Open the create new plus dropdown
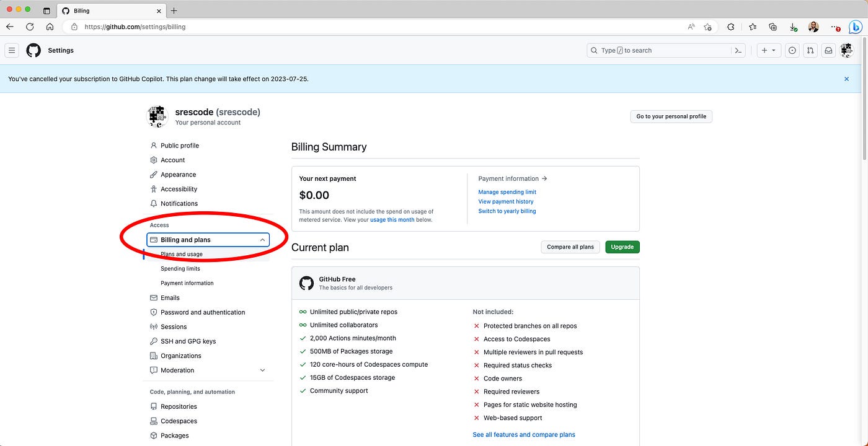This screenshot has width=868, height=446. pyautogui.click(x=769, y=50)
